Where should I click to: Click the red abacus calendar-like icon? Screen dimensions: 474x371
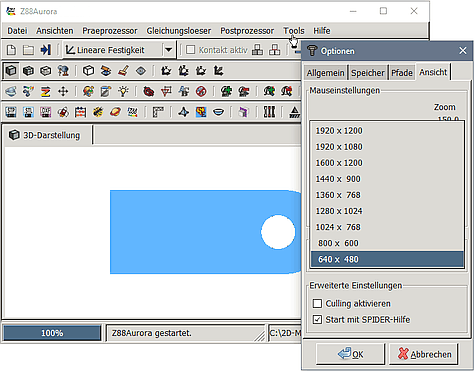coord(80,112)
